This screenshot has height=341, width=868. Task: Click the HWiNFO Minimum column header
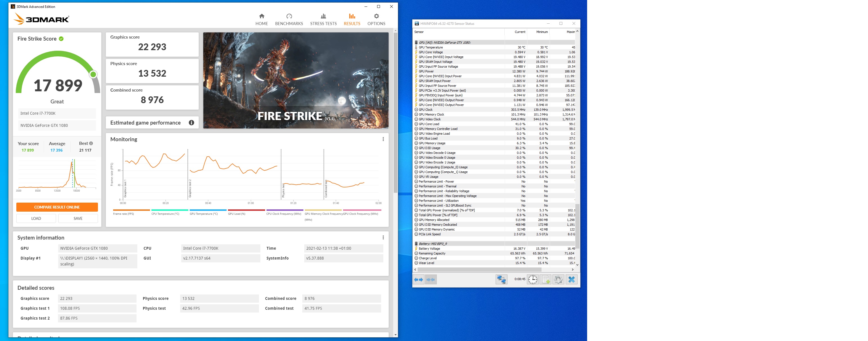[538, 32]
